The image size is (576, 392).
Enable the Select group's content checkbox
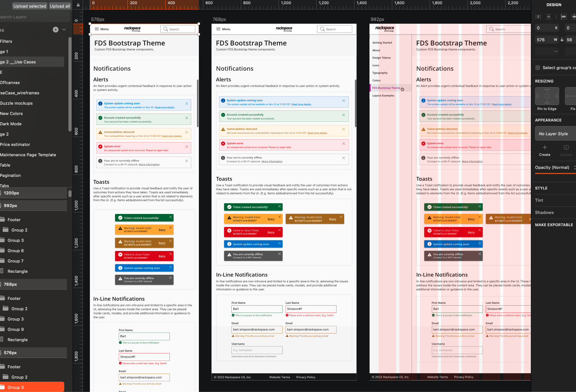pyautogui.click(x=538, y=68)
